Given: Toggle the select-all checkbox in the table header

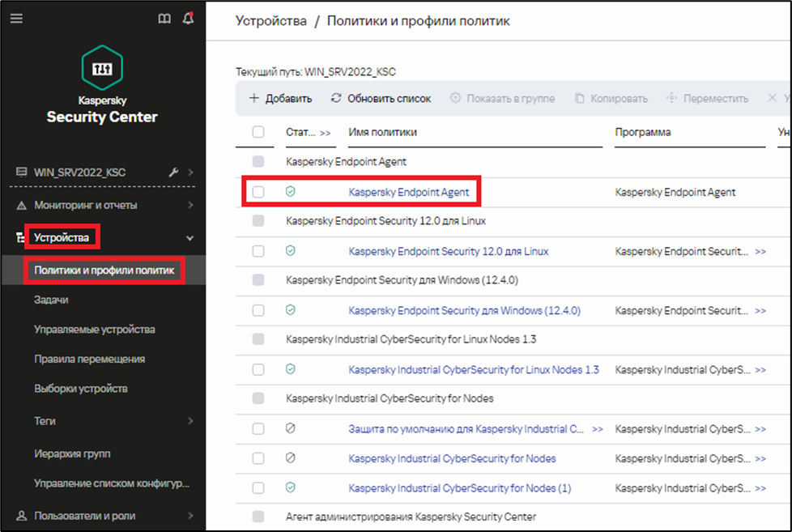Looking at the screenshot, I should 258,132.
